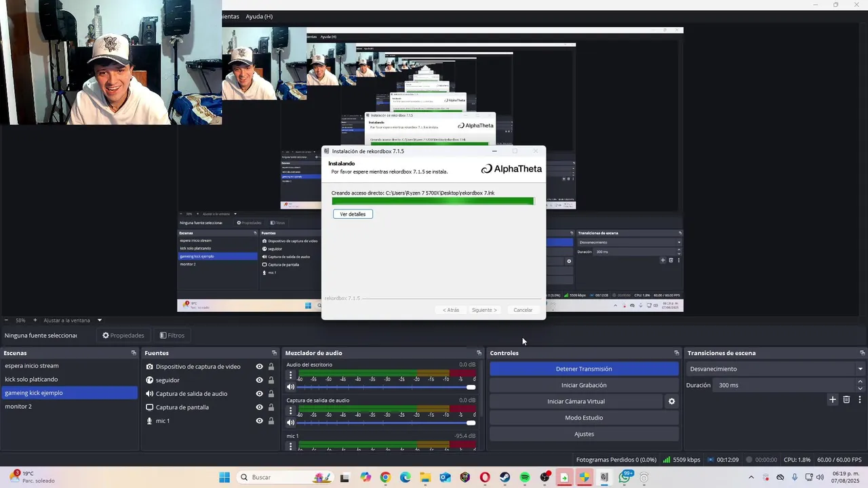Screen dimensions: 868x488
Task: Delete the scene transition with trash icon
Action: (x=846, y=400)
